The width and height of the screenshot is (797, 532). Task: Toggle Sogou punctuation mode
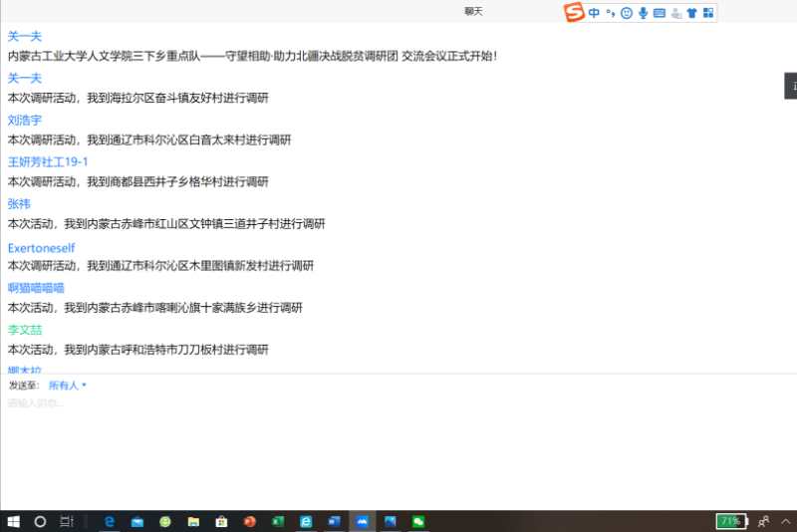pyautogui.click(x=610, y=13)
